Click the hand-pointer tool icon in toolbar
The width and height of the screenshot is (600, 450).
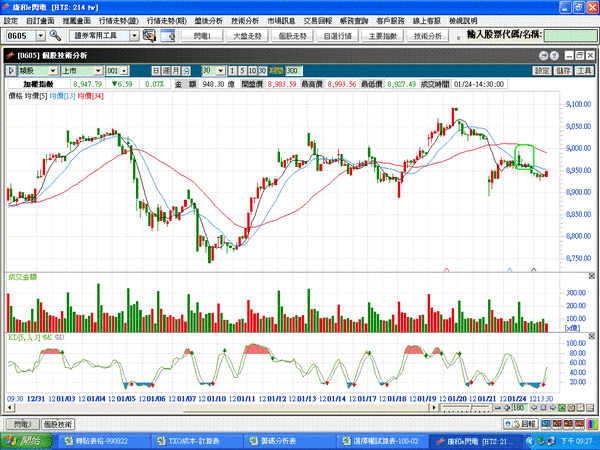[149, 36]
